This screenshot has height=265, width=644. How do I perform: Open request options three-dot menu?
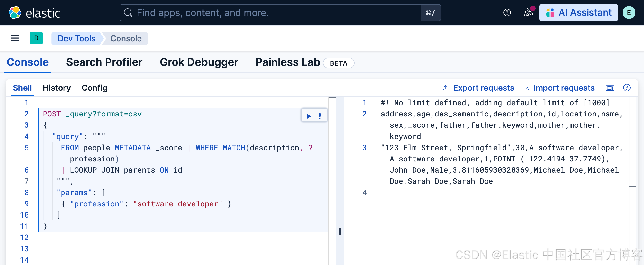[320, 116]
